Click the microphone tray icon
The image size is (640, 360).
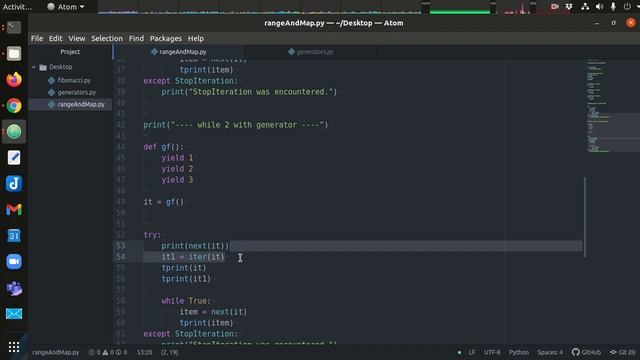tap(613, 7)
